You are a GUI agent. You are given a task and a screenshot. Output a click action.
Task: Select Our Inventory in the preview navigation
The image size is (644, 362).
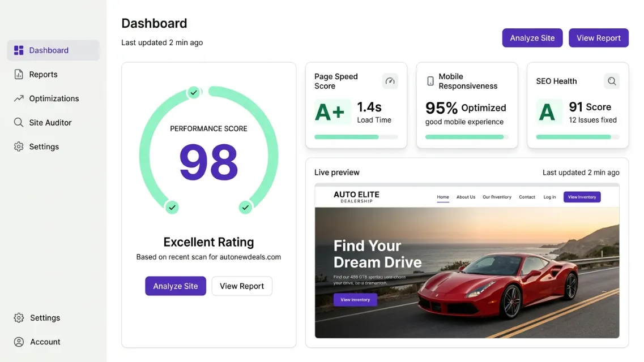pos(497,197)
